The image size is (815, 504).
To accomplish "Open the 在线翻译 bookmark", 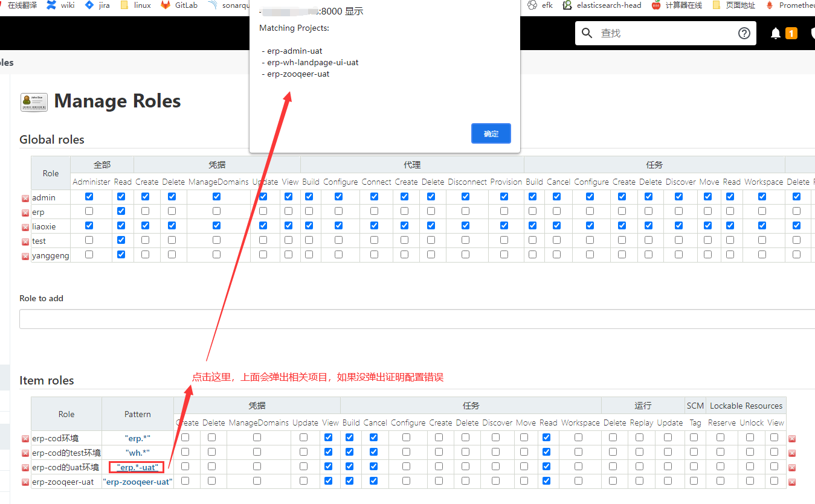I will click(x=19, y=5).
